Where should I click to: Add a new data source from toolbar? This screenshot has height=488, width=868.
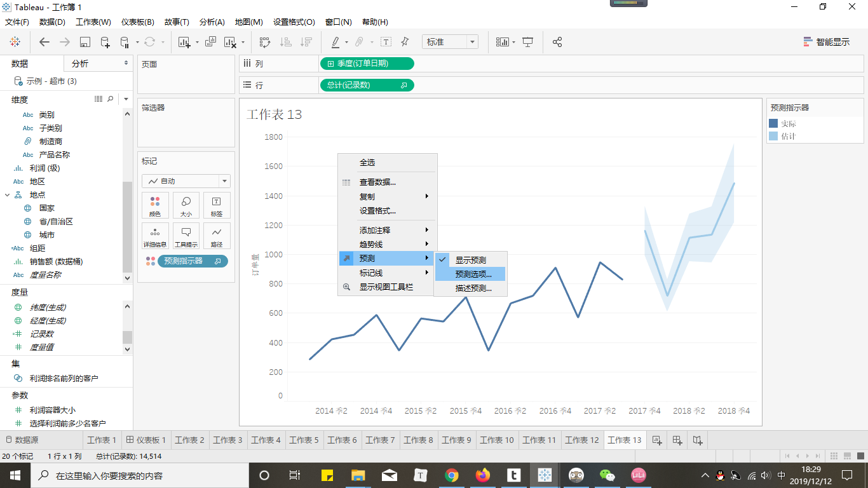click(105, 42)
